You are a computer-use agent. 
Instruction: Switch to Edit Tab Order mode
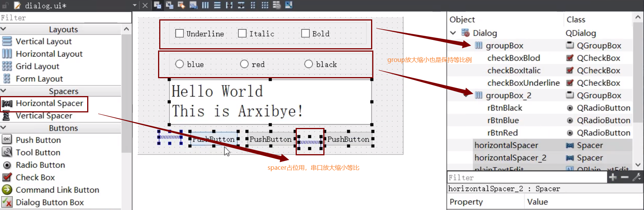pos(193,5)
